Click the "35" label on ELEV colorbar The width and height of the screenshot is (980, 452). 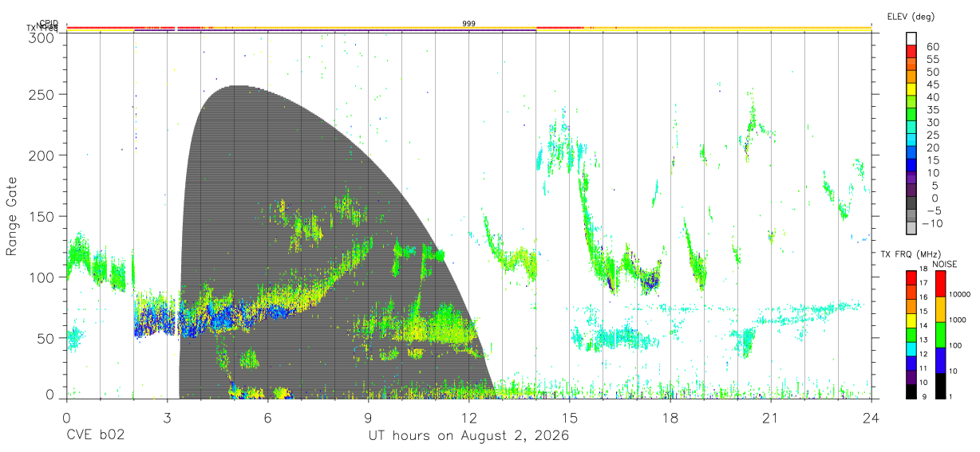932,110
